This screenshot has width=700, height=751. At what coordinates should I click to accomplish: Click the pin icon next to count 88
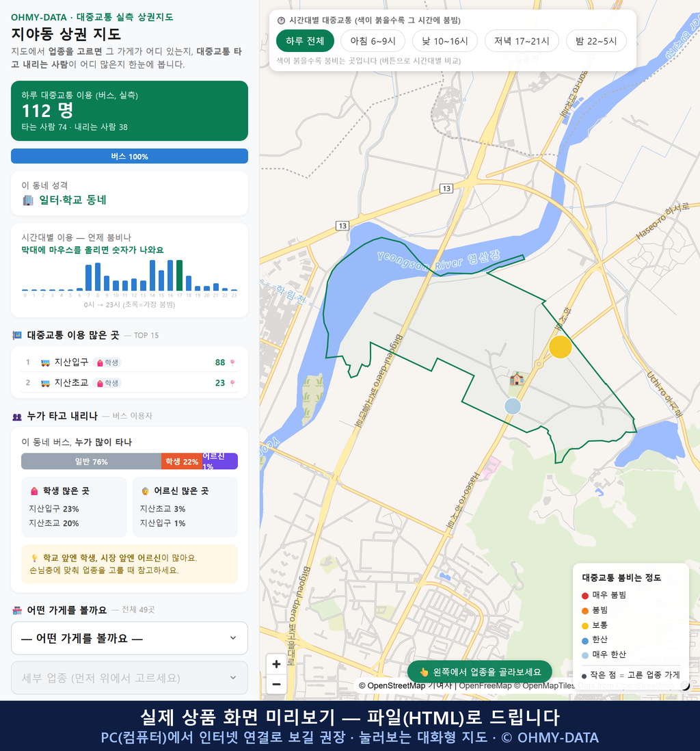(232, 363)
